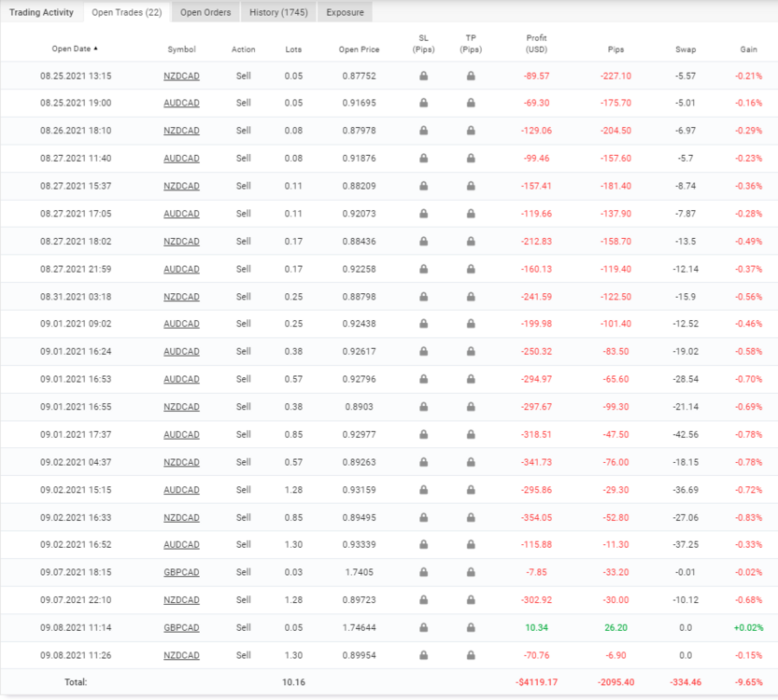Click the total lots value 10.16
Screen dimensions: 778x700
click(293, 682)
